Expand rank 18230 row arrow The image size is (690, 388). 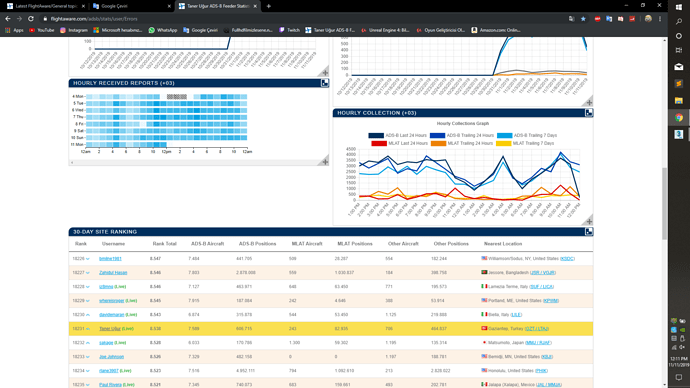(88, 315)
